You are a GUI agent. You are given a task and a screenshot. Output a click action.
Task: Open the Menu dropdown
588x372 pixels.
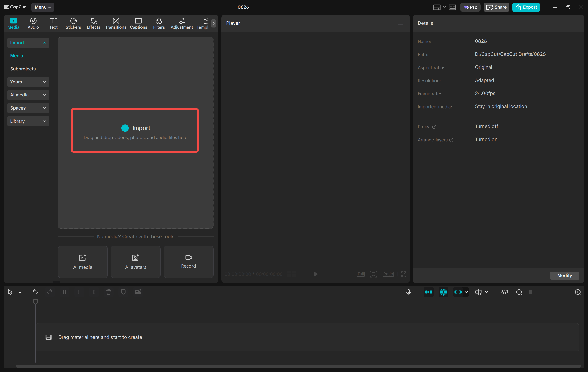click(42, 7)
